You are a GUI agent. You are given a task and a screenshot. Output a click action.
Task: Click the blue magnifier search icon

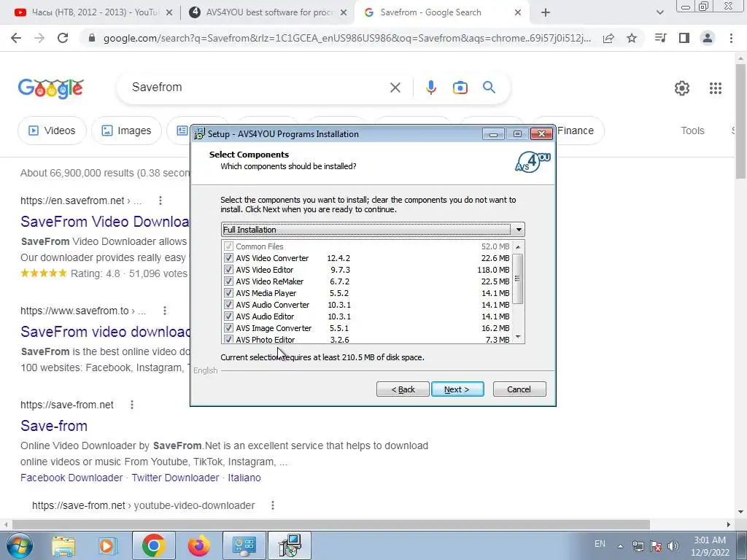click(x=489, y=87)
